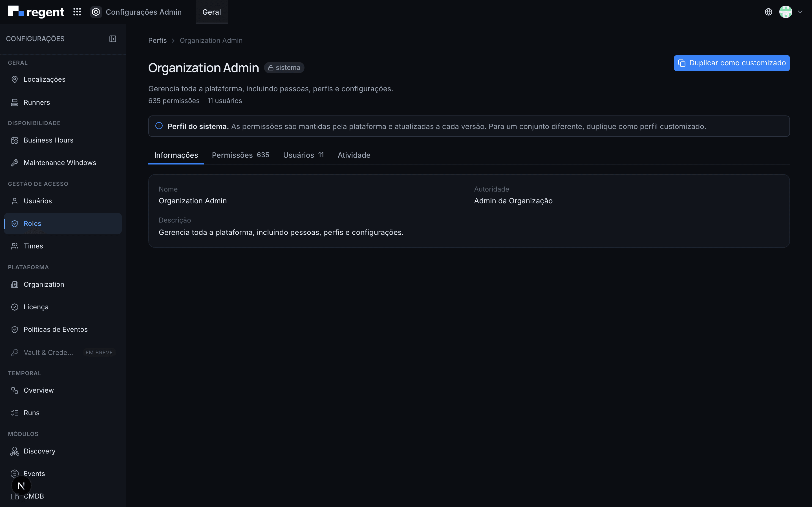Image resolution: width=812 pixels, height=507 pixels.
Task: Select the Business Hours calendar icon
Action: (x=15, y=140)
